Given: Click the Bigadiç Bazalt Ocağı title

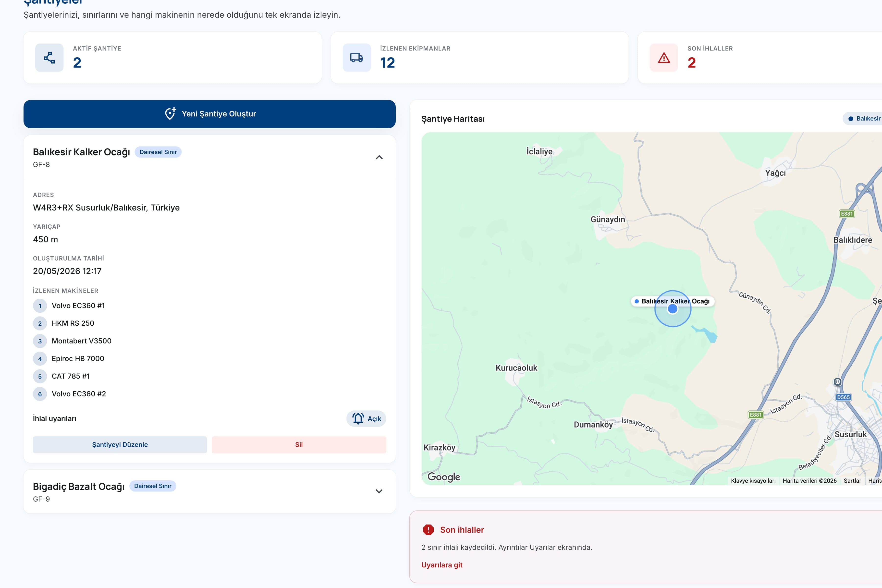Looking at the screenshot, I should (79, 486).
